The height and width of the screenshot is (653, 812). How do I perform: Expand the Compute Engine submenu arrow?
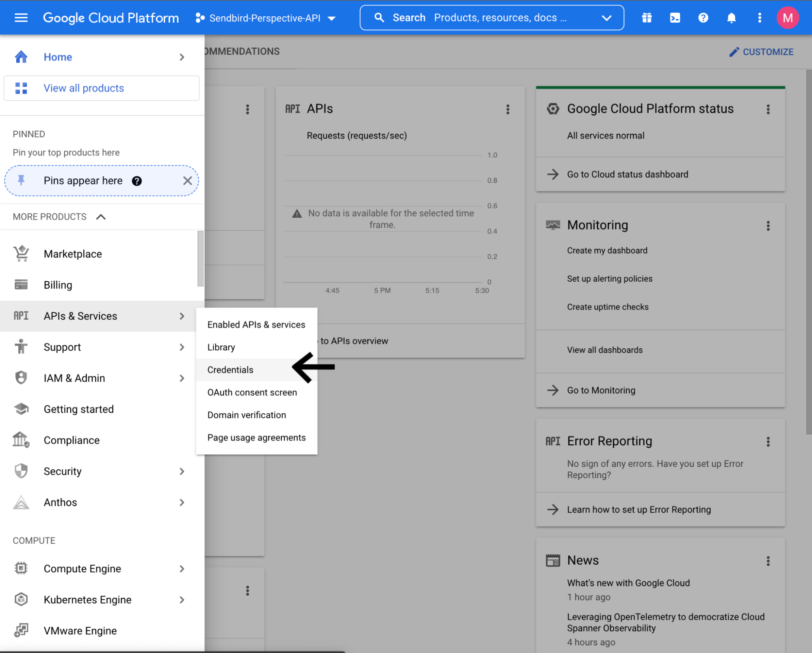click(x=182, y=569)
